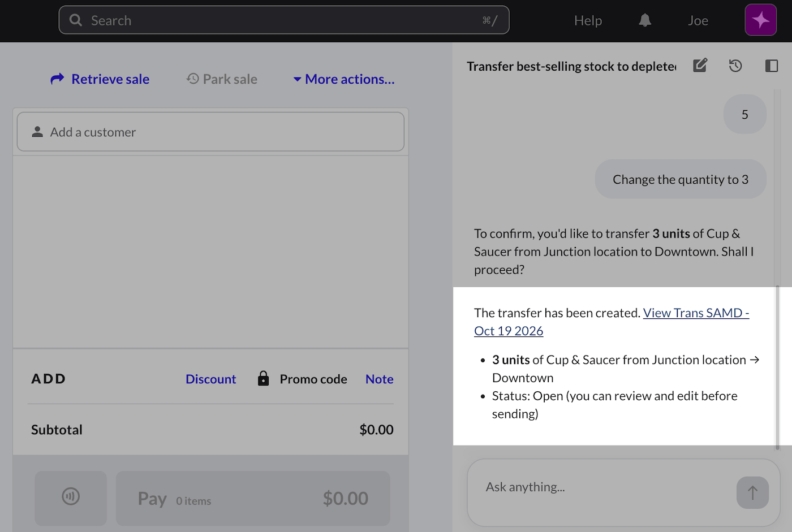The width and height of the screenshot is (792, 532).
Task: Click Park sale
Action: [x=222, y=79]
